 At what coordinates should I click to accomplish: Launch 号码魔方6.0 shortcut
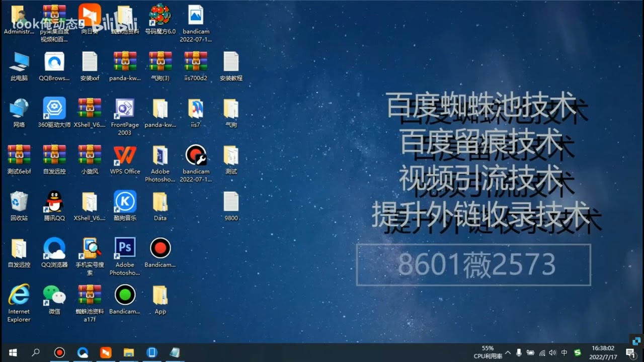[160, 15]
